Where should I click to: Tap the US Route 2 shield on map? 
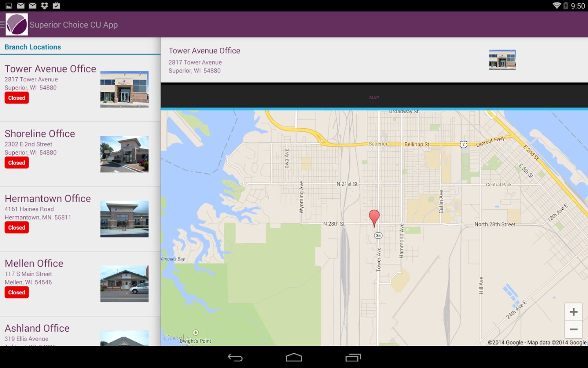(x=463, y=144)
